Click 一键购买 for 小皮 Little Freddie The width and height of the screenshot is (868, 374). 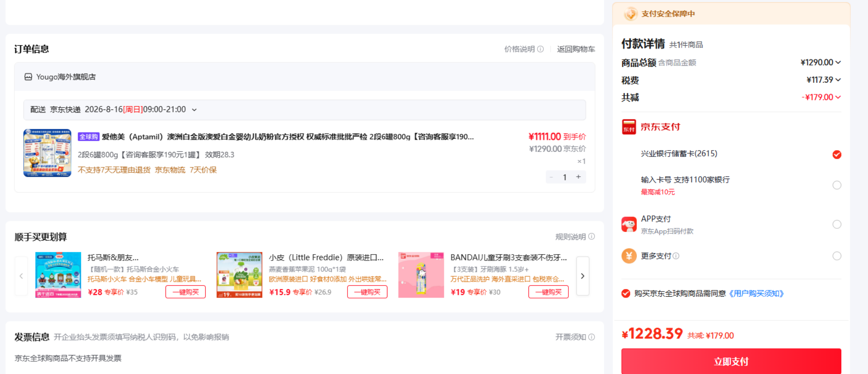pos(367,292)
